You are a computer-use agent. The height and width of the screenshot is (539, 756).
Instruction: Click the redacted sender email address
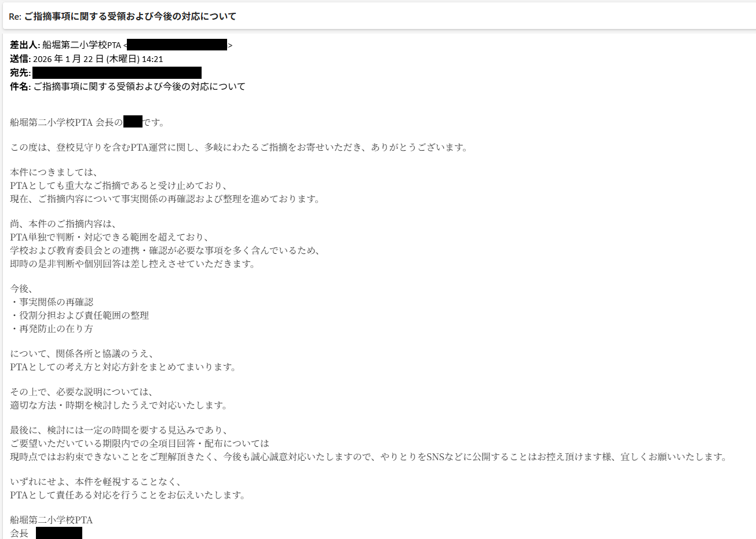pos(177,45)
